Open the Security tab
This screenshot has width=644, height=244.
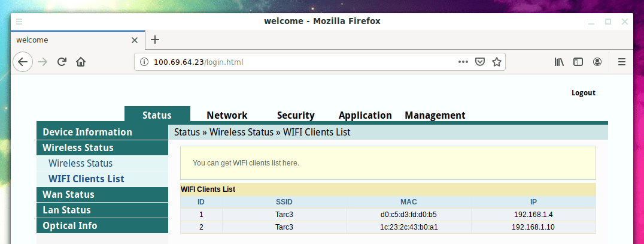[296, 115]
